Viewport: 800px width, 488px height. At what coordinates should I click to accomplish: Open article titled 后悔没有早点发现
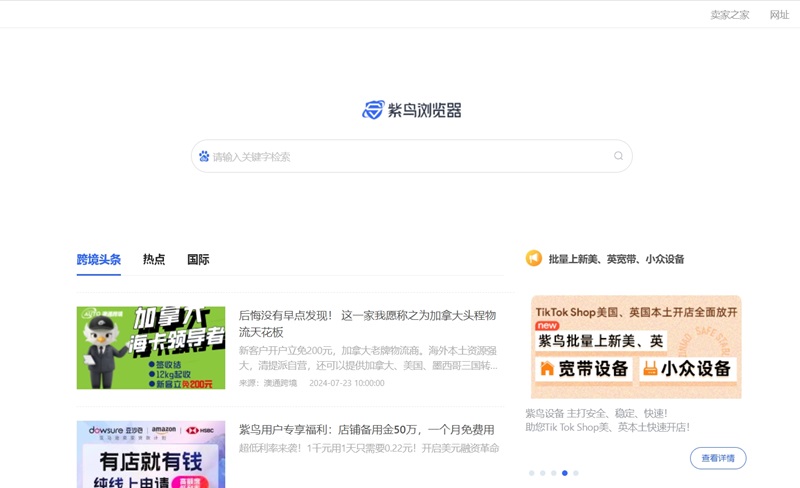(367, 324)
